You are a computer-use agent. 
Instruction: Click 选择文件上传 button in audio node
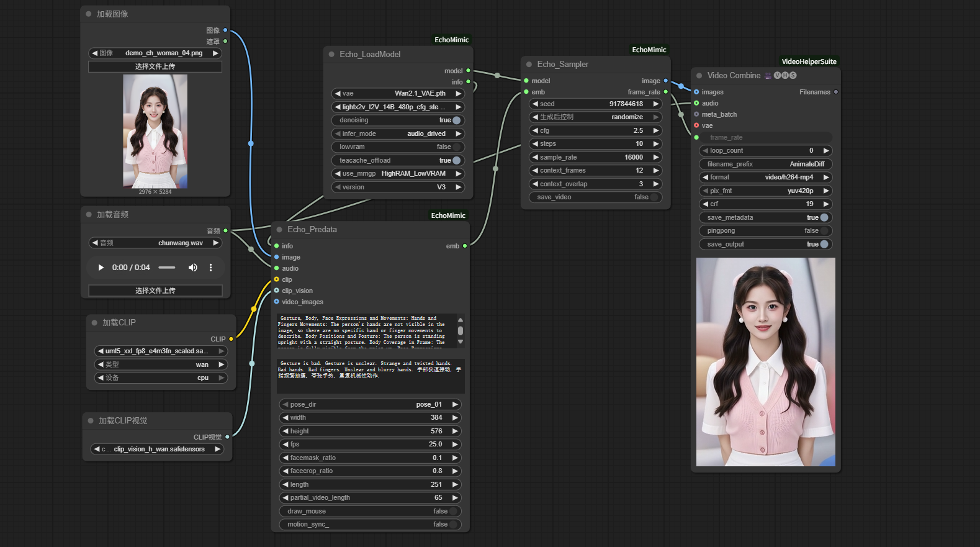(155, 291)
